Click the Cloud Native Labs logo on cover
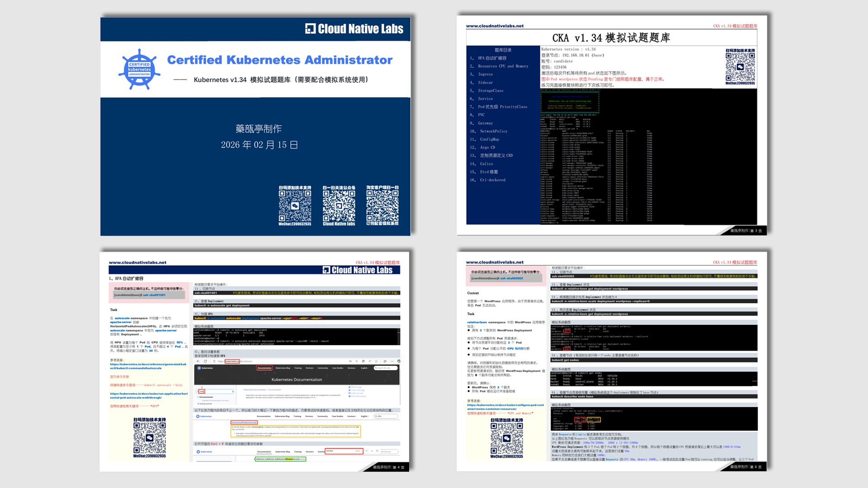Image resolution: width=868 pixels, height=488 pixels. coord(354,29)
